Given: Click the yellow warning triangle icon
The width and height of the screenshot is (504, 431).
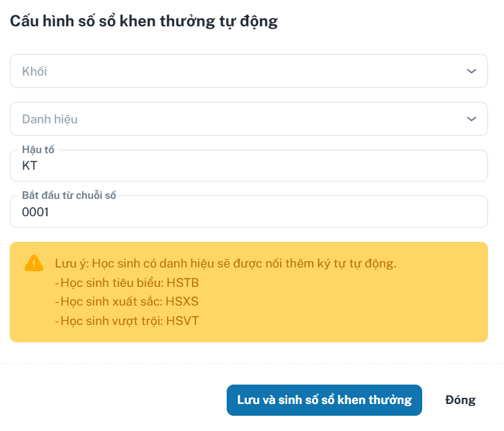Looking at the screenshot, I should 34,263.
